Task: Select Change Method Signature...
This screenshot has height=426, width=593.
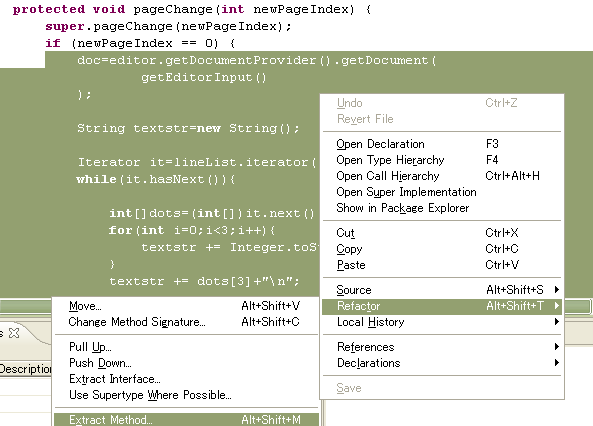Action: 186,322
